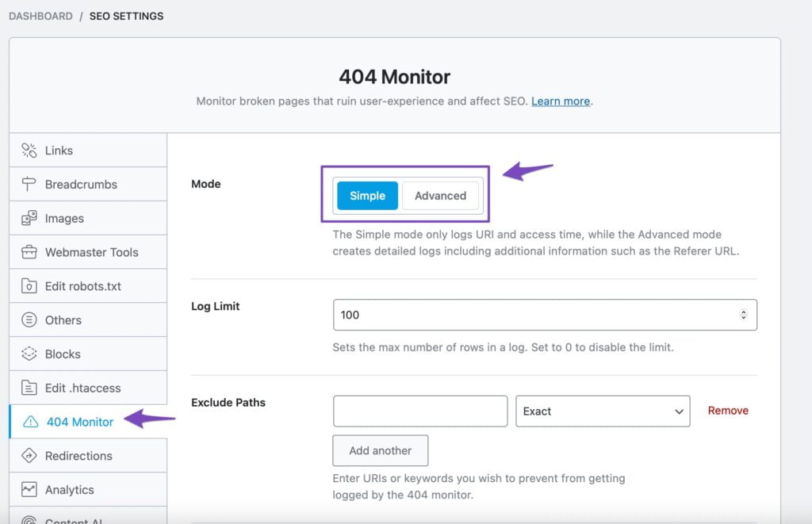Open the Breadcrumbs settings tab
Screen dimensions: 812x524
[x=88, y=184]
